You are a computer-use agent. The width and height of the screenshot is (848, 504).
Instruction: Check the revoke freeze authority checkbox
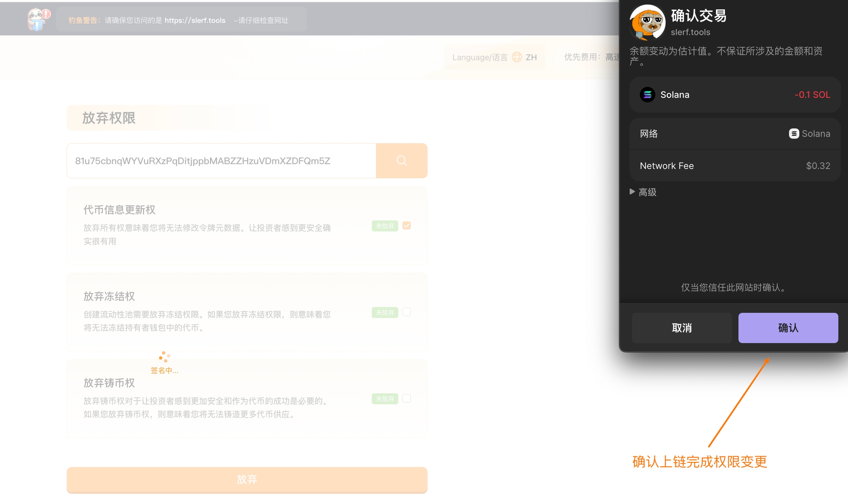[406, 312]
